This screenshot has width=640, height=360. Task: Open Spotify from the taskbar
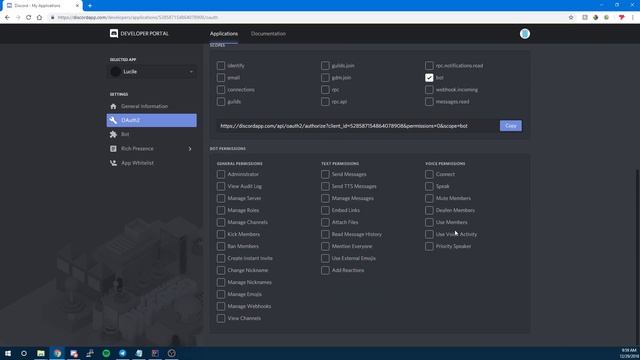coord(106,353)
